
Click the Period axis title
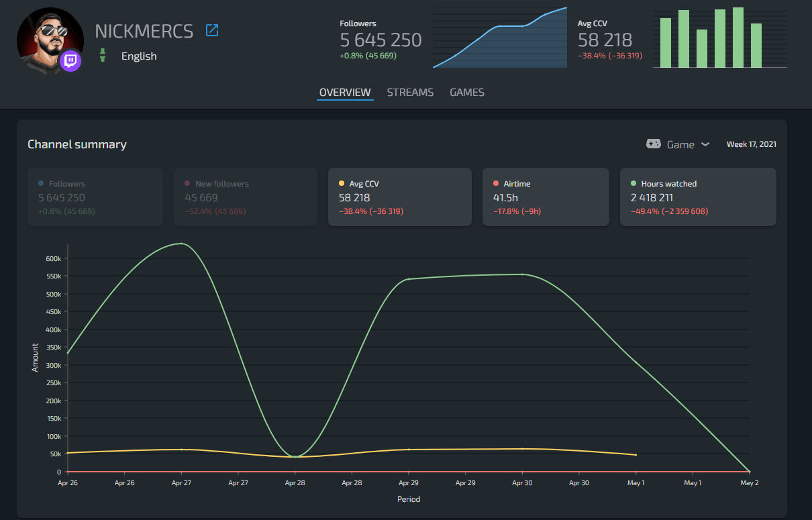[x=409, y=499]
